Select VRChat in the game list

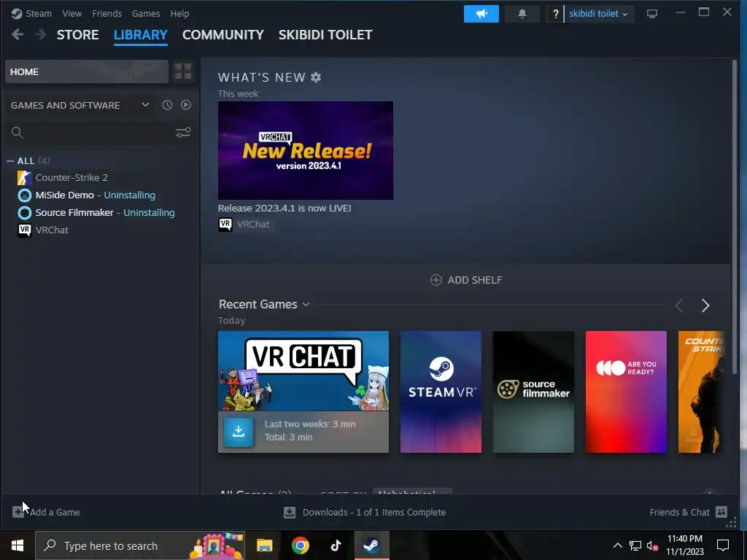(x=52, y=230)
